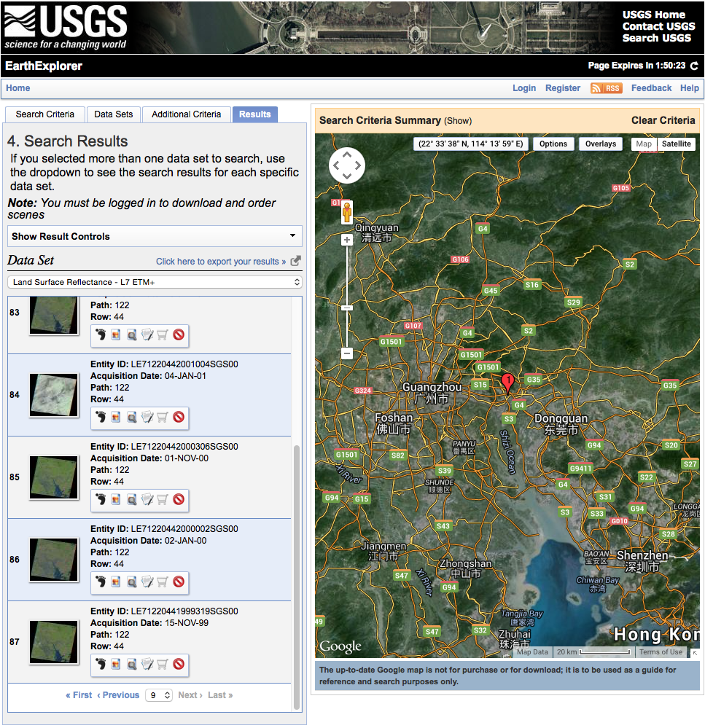Go to the Home menu link
Image resolution: width=705 pixels, height=728 pixels.
(x=18, y=88)
